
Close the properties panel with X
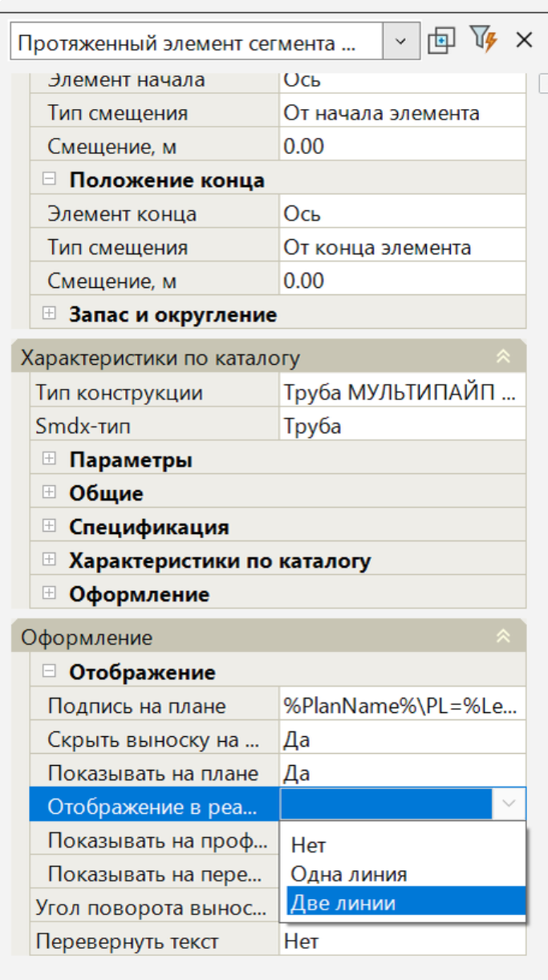tap(524, 40)
